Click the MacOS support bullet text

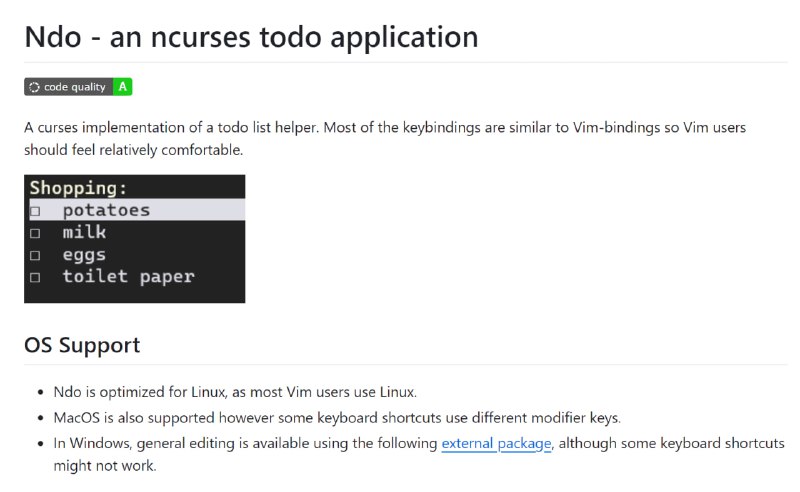click(337, 417)
